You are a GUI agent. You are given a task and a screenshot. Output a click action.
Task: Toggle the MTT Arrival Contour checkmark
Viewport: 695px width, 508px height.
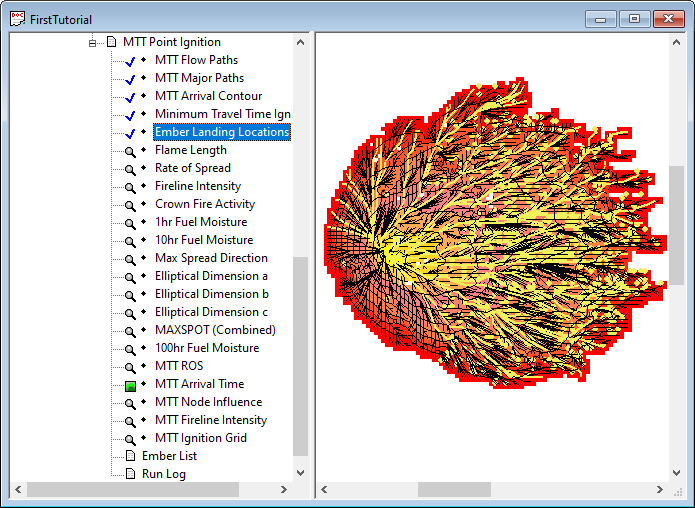click(129, 97)
